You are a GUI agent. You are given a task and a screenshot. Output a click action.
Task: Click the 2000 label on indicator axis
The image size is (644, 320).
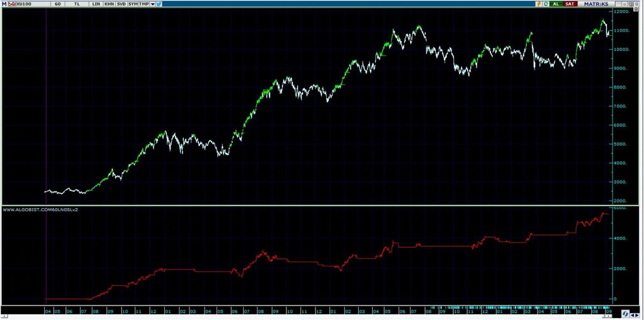[620, 268]
